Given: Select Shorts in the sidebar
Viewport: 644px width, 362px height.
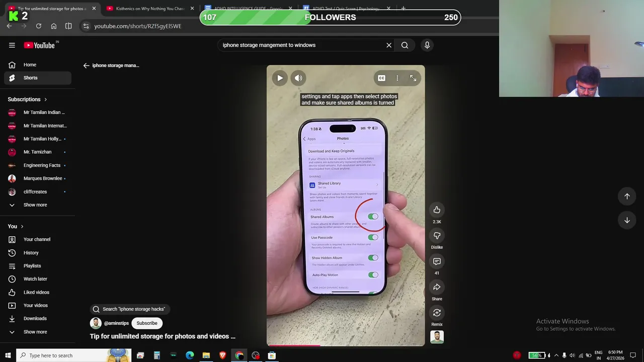Looking at the screenshot, I should (x=37, y=78).
